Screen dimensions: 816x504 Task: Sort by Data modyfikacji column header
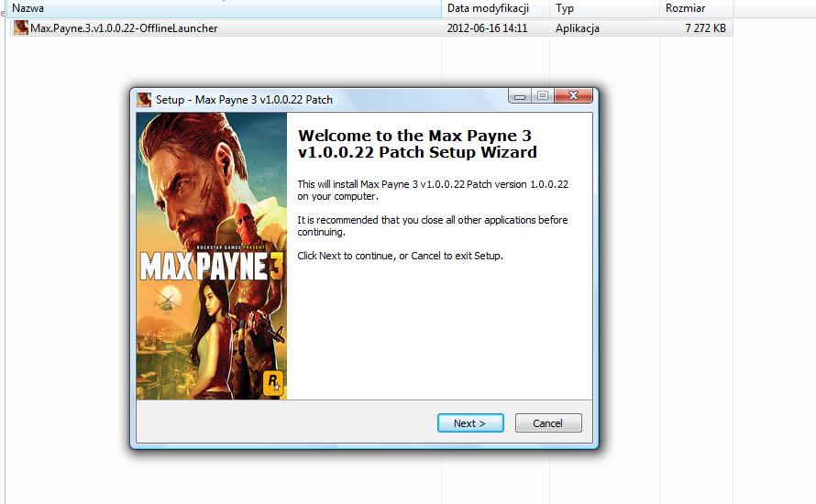[x=495, y=8]
